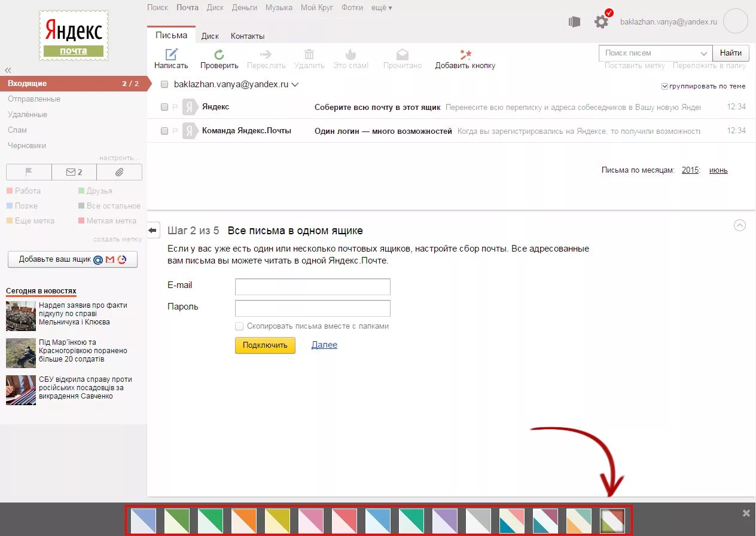Click the Добавьте ваш ящик button
Screen dimensions: 756x536
click(x=72, y=259)
